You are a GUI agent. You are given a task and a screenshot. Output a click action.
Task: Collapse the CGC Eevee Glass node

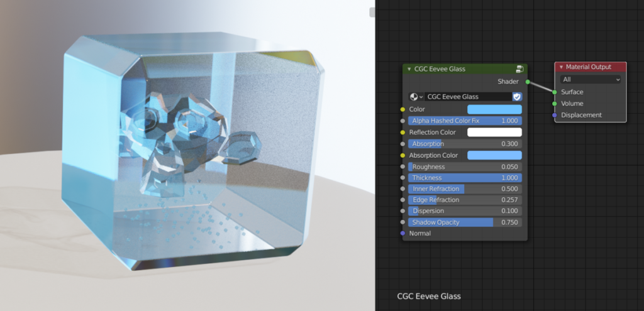coord(409,69)
